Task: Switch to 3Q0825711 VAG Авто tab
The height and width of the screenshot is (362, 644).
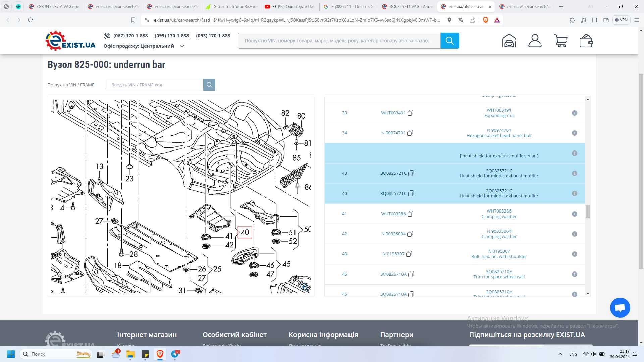Action: (x=408, y=7)
